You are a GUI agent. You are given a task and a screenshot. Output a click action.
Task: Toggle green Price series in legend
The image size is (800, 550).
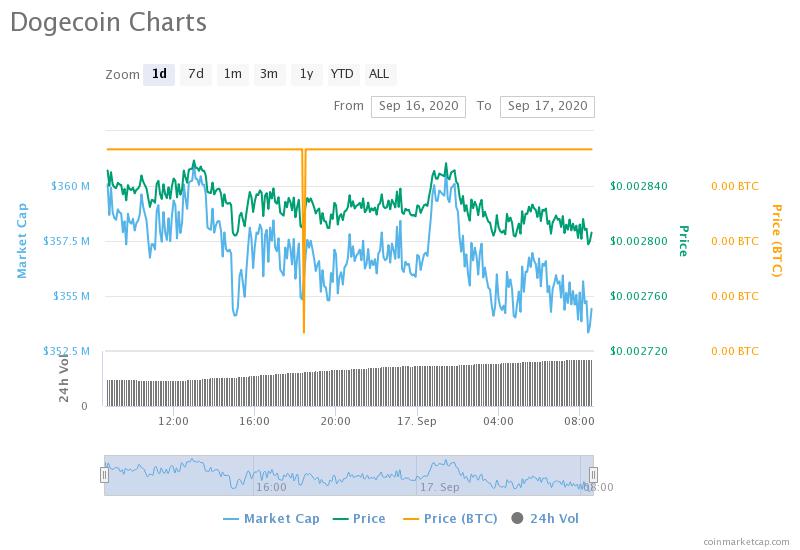(x=359, y=518)
